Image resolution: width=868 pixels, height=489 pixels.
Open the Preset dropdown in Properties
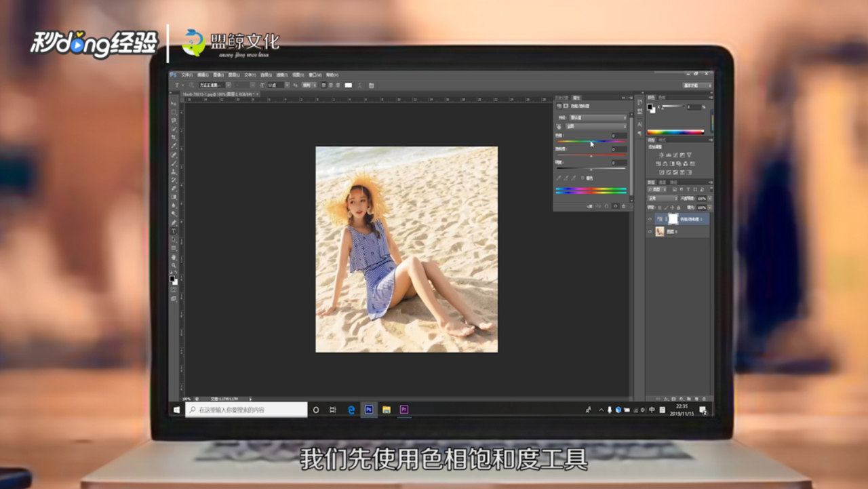pyautogui.click(x=598, y=117)
